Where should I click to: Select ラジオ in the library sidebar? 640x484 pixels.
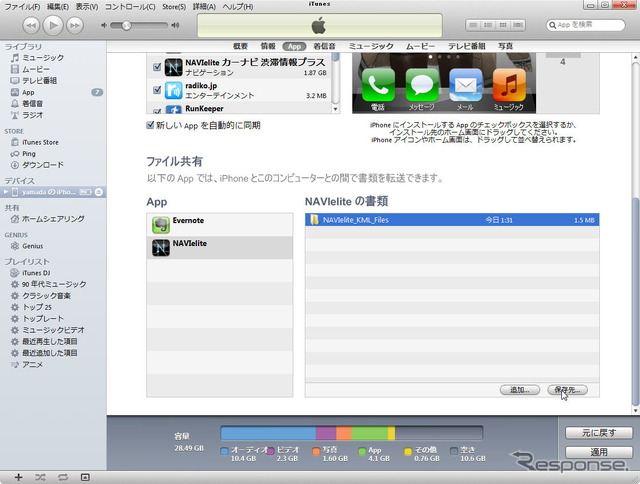(x=32, y=115)
